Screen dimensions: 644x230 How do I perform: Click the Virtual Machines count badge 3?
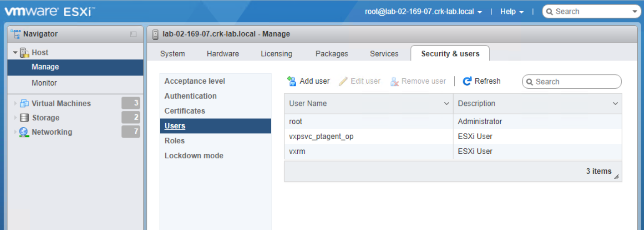(x=131, y=103)
